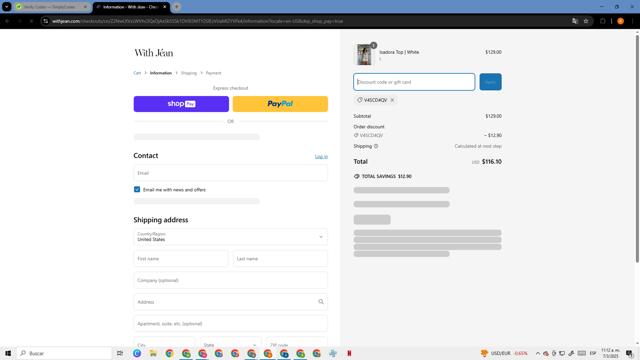Focus the Address field

pyautogui.click(x=231, y=302)
